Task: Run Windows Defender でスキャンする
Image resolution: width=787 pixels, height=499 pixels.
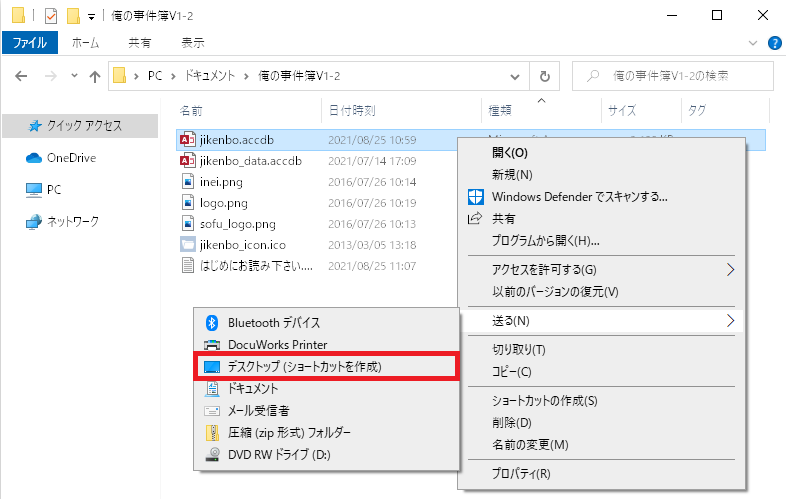Action: pos(579,196)
